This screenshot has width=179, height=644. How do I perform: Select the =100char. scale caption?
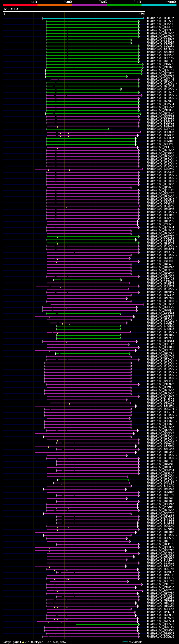coord(136,642)
